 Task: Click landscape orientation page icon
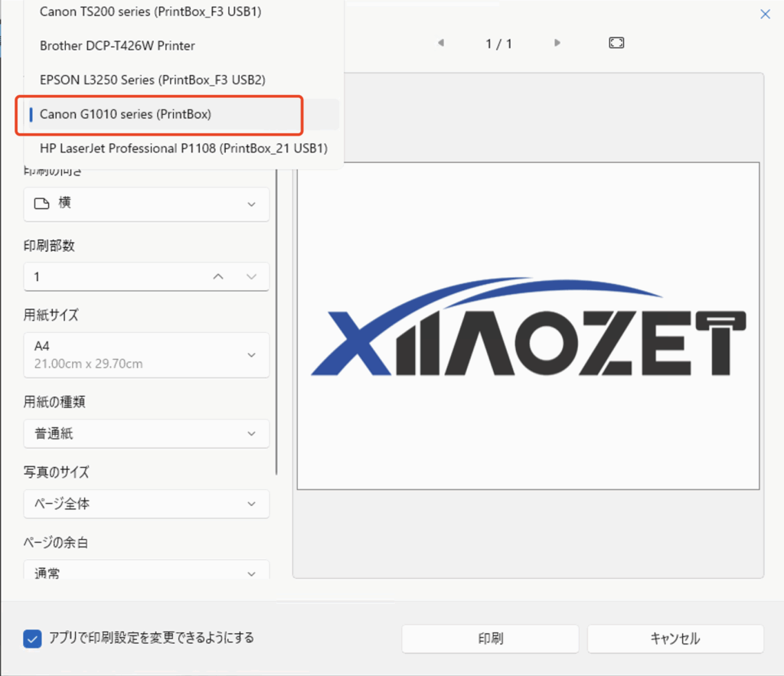[x=42, y=204]
